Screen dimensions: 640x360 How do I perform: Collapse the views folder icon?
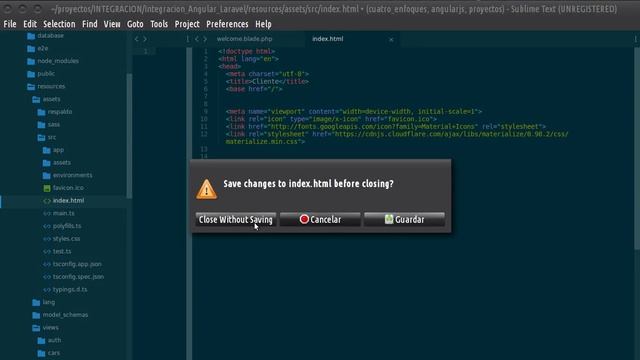click(36, 328)
